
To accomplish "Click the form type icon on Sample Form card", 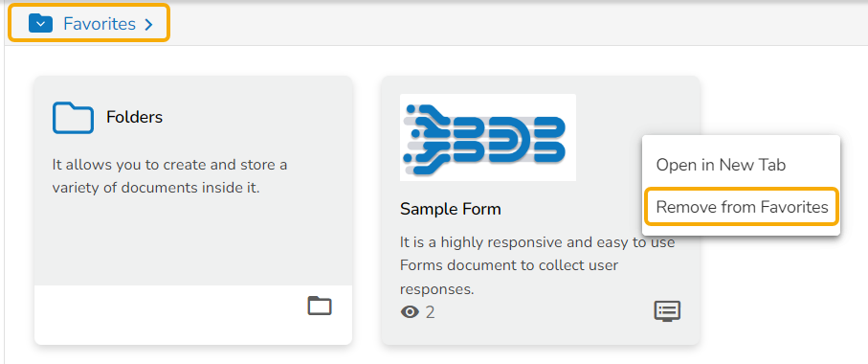I will (667, 311).
